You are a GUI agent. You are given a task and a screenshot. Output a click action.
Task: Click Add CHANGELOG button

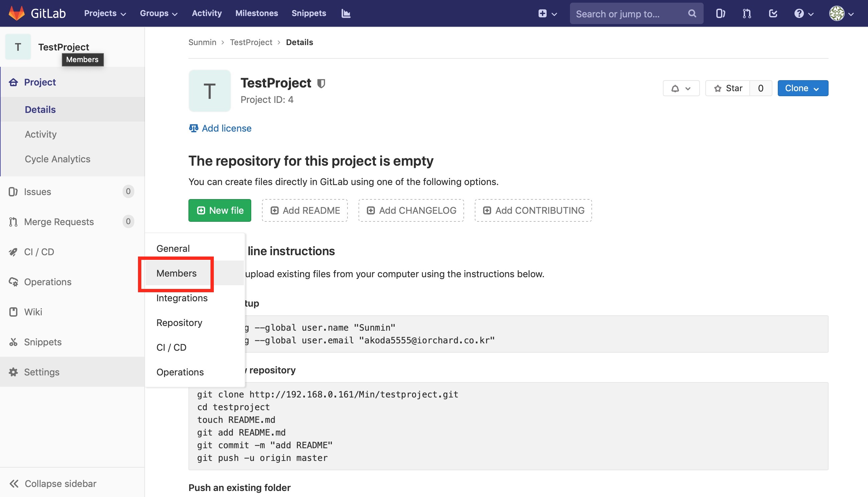[411, 210]
